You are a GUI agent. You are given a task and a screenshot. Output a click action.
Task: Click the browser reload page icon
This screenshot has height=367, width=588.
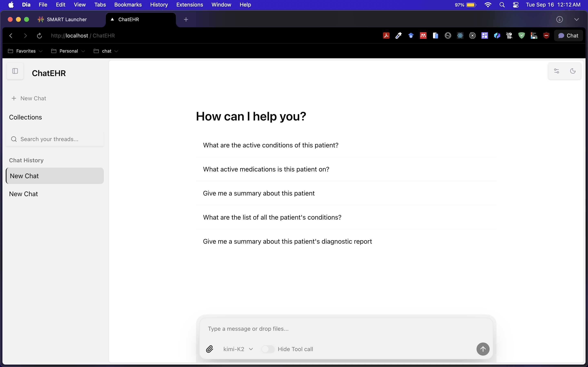(x=39, y=36)
